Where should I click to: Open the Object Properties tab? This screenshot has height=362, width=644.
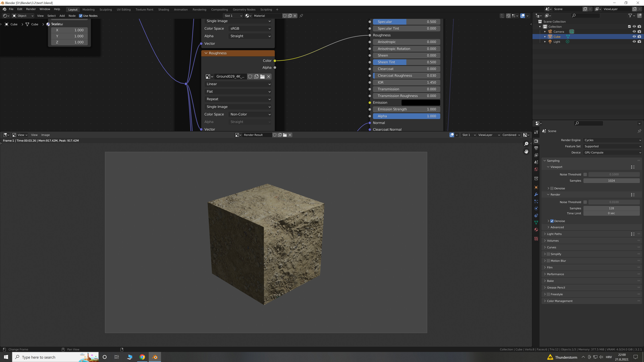pos(536,187)
